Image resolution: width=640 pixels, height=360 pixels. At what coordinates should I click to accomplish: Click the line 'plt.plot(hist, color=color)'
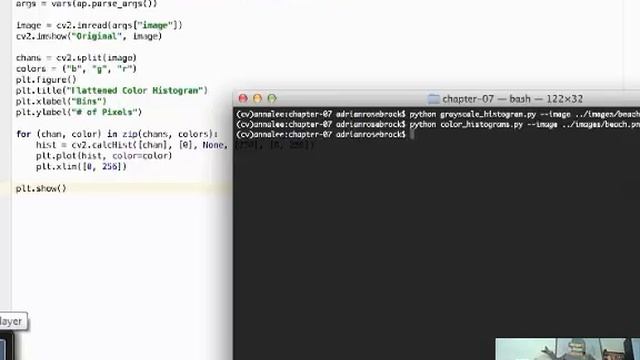pyautogui.click(x=104, y=156)
